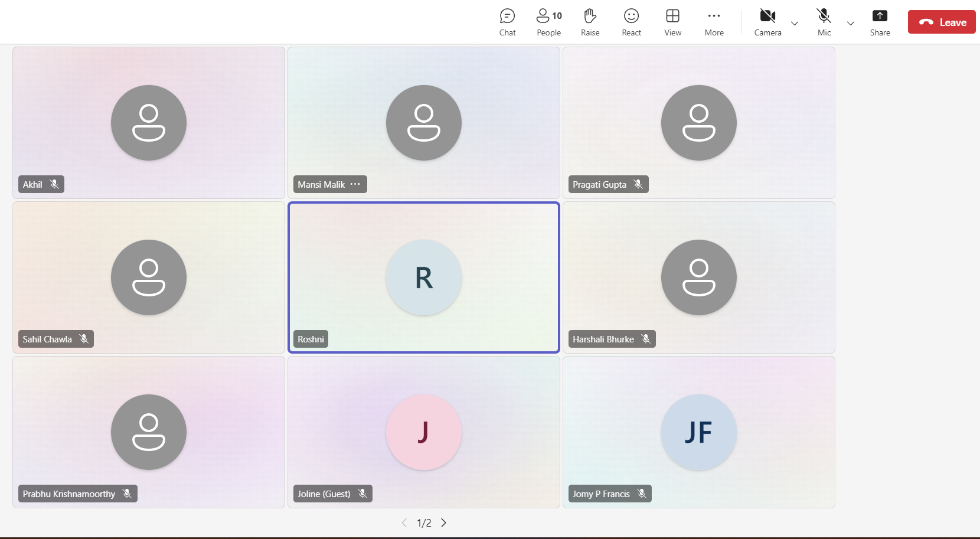Select Pragati Gupta's avatar tile
The width and height of the screenshot is (980, 539).
click(699, 123)
